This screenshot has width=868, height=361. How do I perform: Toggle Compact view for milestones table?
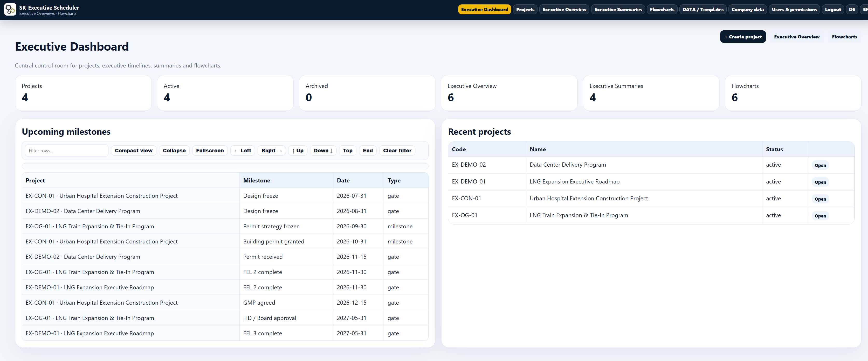click(x=133, y=151)
